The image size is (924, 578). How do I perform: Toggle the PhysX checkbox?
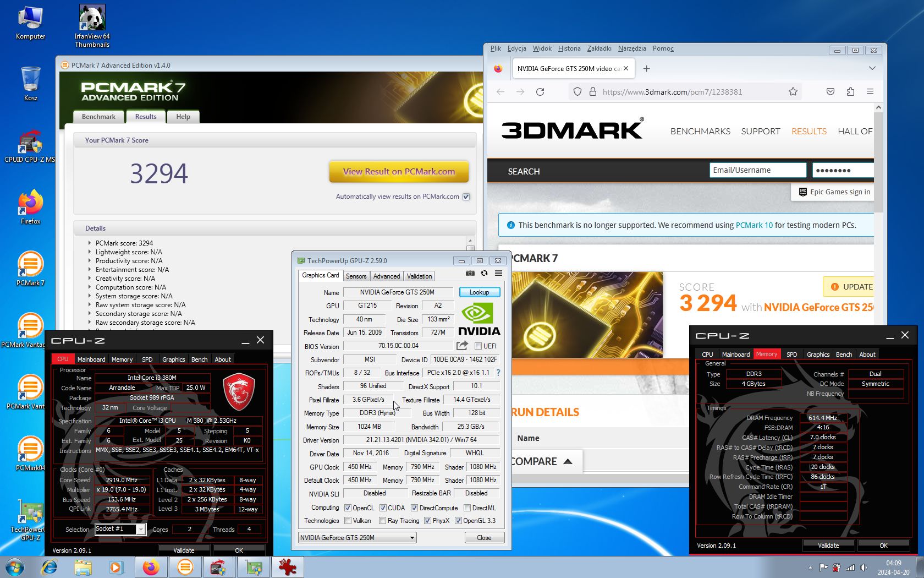(427, 521)
